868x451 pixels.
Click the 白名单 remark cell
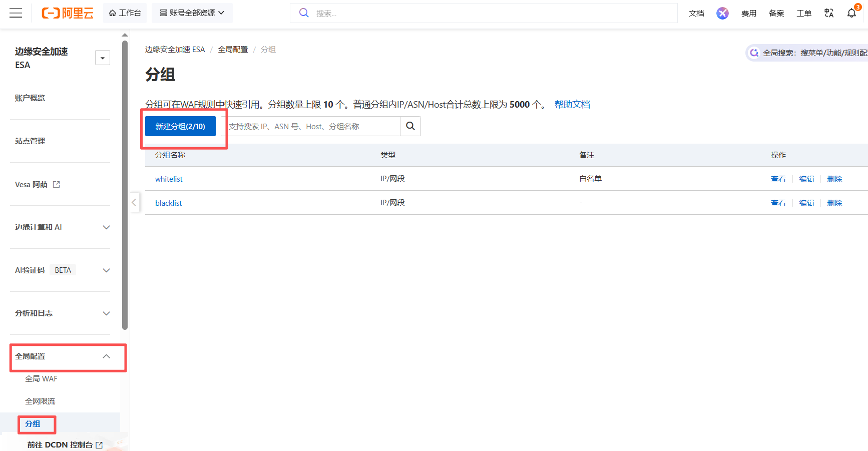coord(591,179)
